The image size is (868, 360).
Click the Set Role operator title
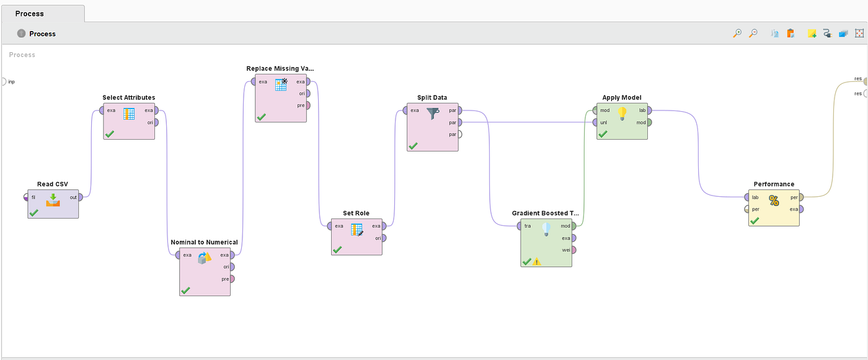coord(356,213)
